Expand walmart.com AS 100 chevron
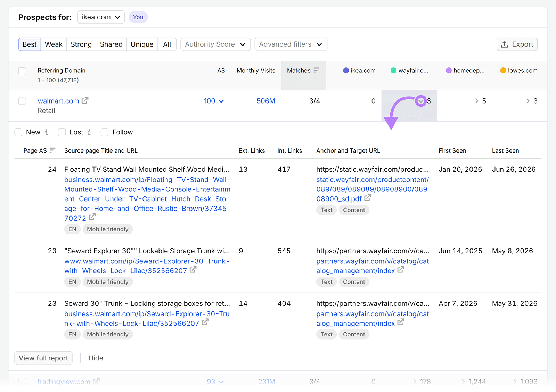Image resolution: width=556 pixels, height=392 pixels. coord(221,101)
